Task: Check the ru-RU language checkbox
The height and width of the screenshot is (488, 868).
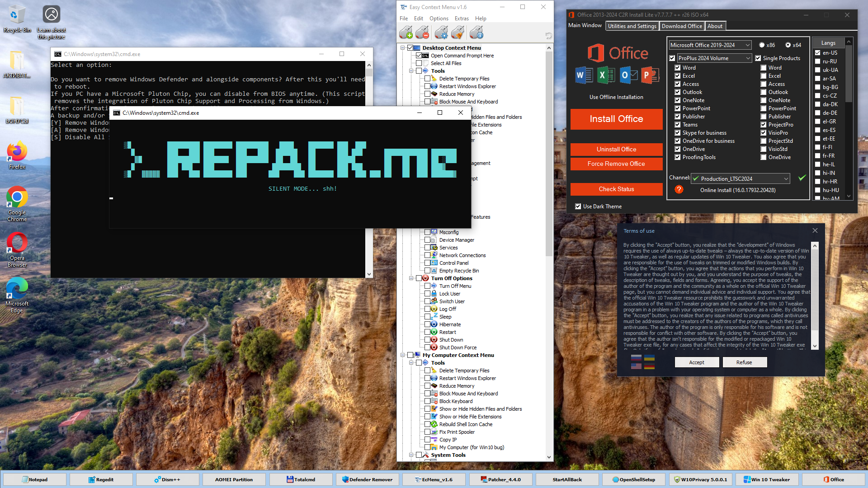Action: 817,61
